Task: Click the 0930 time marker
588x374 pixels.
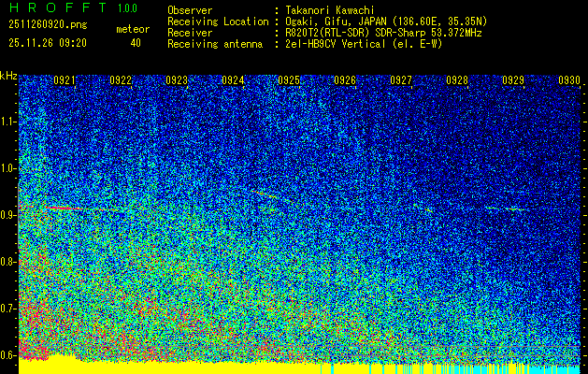Action: coord(569,80)
